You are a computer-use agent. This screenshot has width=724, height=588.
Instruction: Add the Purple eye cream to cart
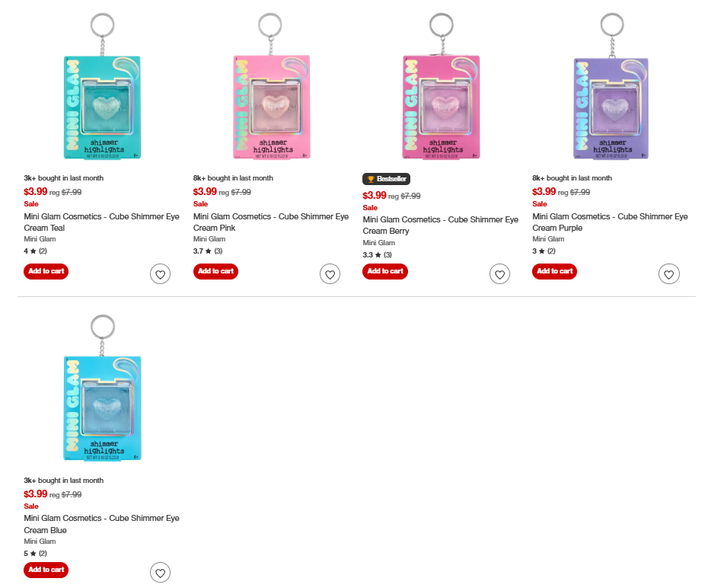[x=553, y=271]
